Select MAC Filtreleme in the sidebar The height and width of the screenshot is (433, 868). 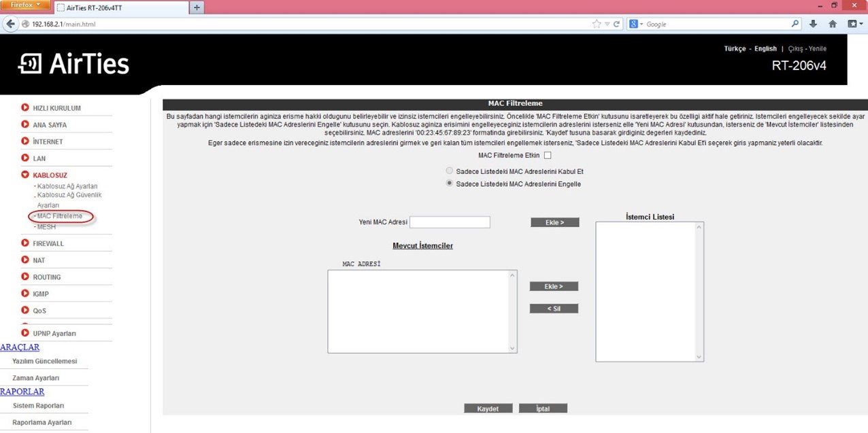(60, 216)
